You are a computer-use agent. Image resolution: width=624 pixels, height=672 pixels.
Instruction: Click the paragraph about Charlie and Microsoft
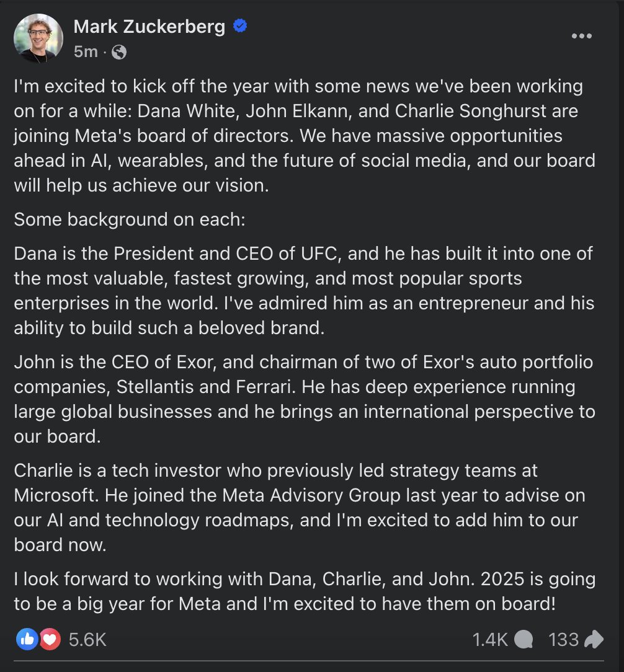pos(300,508)
